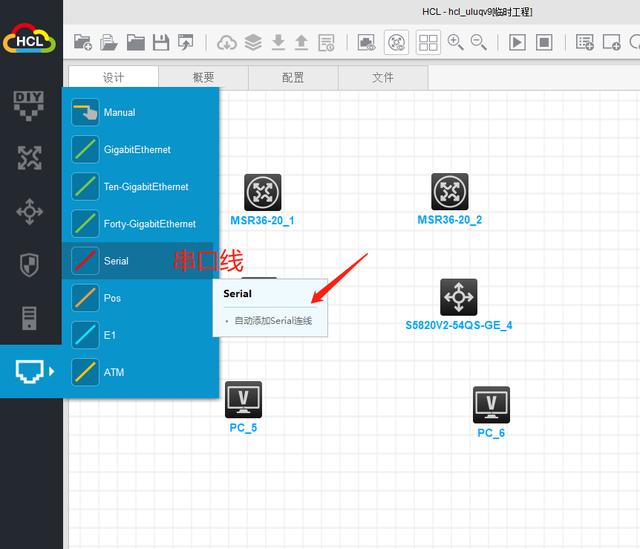Select the Forty-GigabitEthernet cable
This screenshot has width=640, height=549.
click(x=140, y=224)
